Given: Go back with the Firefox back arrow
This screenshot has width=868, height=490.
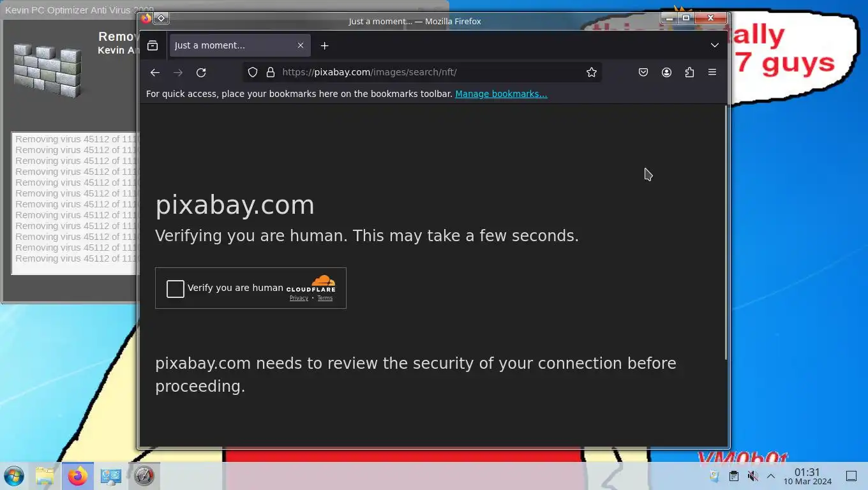Looking at the screenshot, I should pyautogui.click(x=154, y=73).
